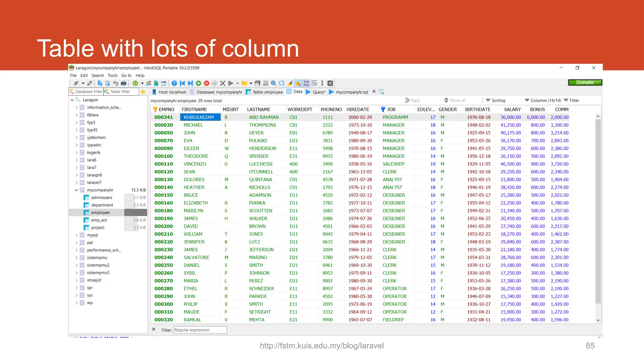This screenshot has width=644, height=362.
Task: Select the emp_act table in tree
Action: click(x=99, y=220)
